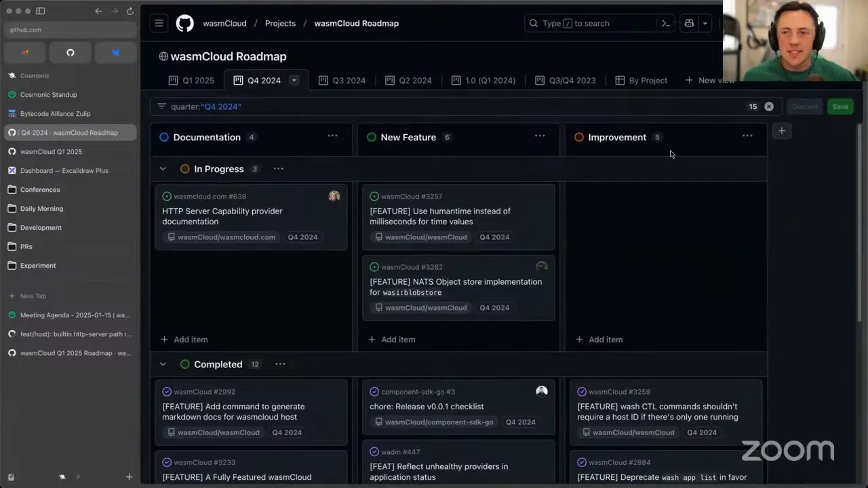The height and width of the screenshot is (488, 868).
Task: Switch to the Q3/Q4 2023 view tab
Action: (x=566, y=80)
